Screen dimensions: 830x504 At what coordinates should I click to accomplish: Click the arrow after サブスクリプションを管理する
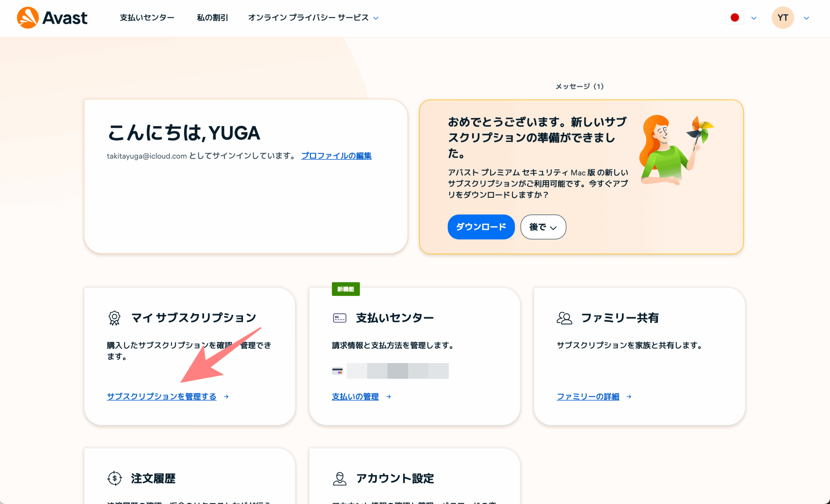click(226, 397)
